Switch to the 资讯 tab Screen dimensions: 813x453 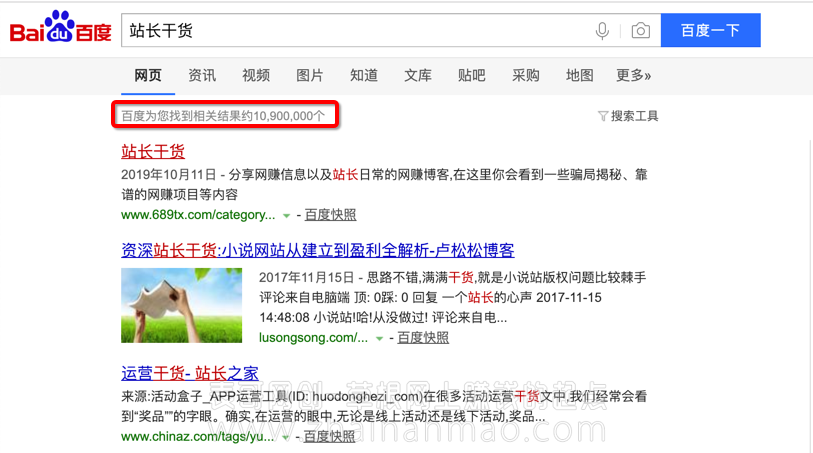coord(202,76)
